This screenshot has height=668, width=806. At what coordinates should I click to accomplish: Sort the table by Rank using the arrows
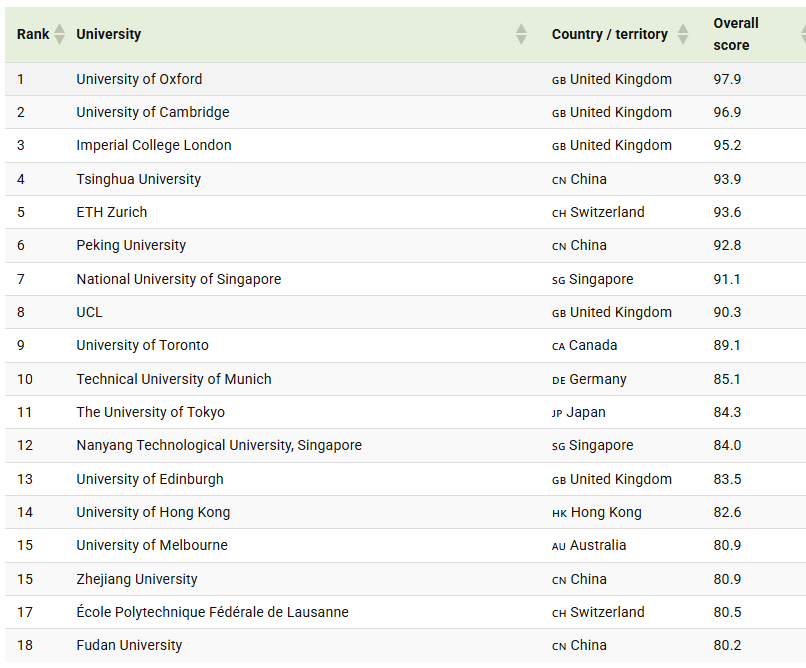pyautogui.click(x=60, y=34)
